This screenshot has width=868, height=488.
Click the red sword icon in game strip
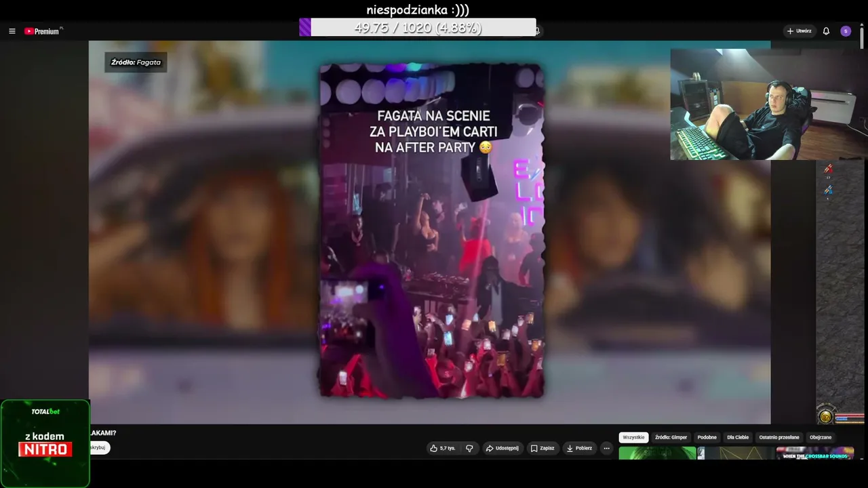(x=828, y=169)
